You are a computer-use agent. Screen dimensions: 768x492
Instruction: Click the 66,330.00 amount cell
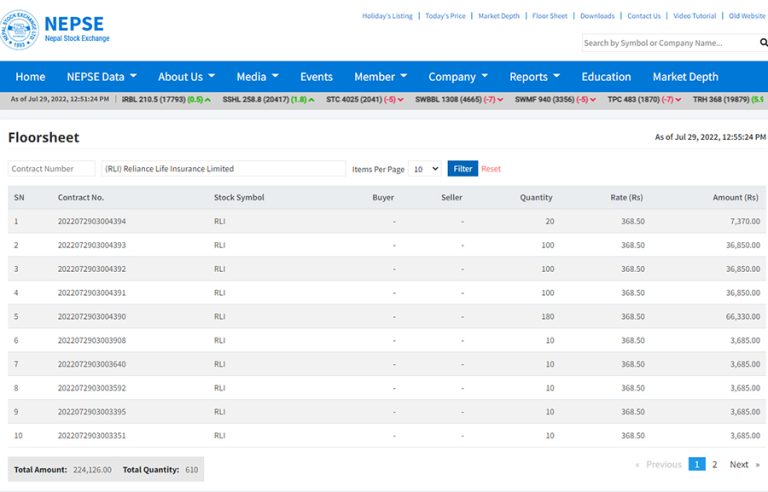pos(743,317)
